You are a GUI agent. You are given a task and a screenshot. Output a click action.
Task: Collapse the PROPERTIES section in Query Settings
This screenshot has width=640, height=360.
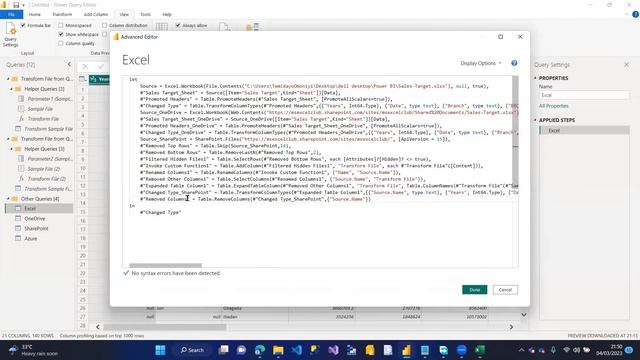click(x=536, y=78)
